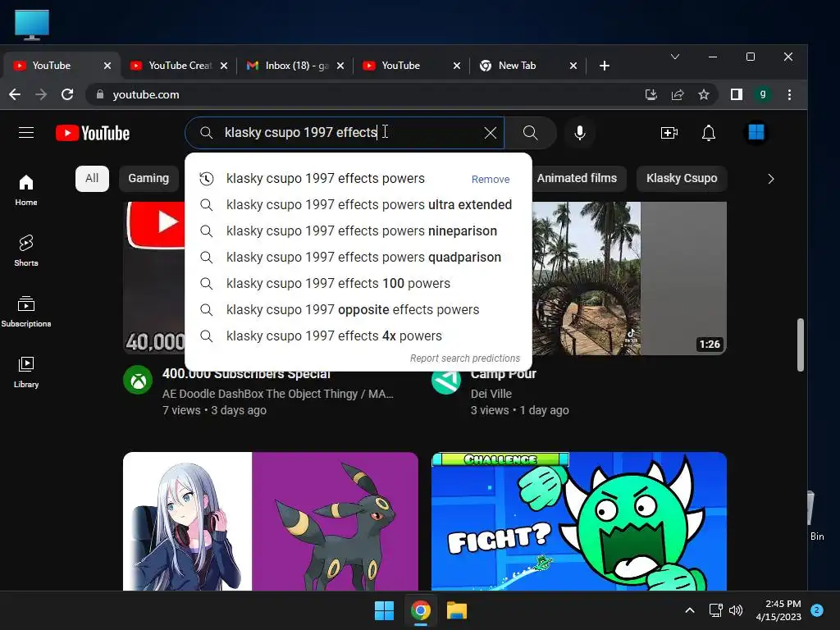Click Report search predictions
This screenshot has width=840, height=630.
pyautogui.click(x=464, y=358)
